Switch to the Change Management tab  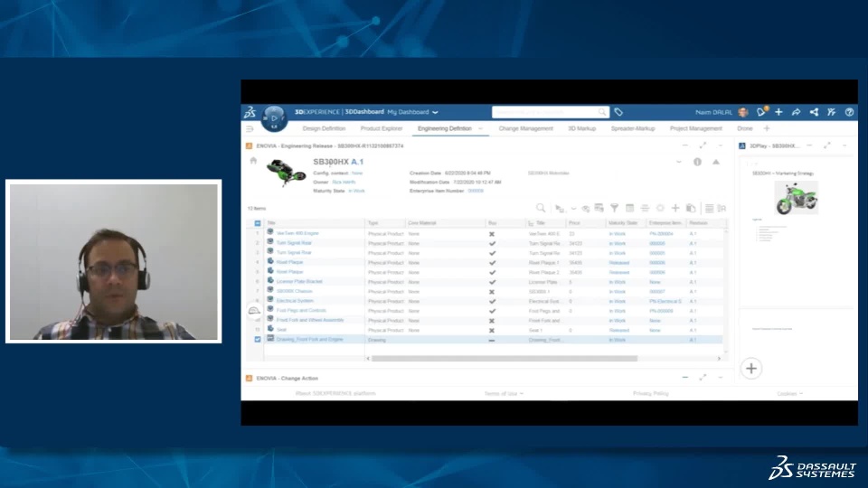click(x=526, y=129)
